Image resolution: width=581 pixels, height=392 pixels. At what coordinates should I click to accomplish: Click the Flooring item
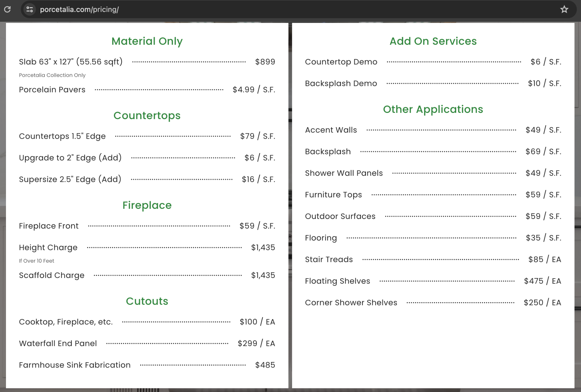coord(321,238)
